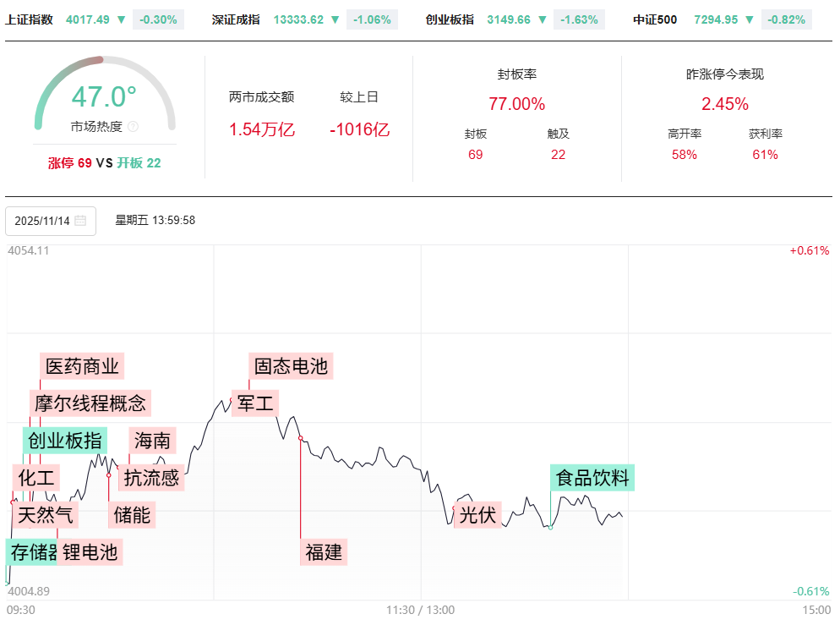Click the -1.63% change badge

[579, 19]
